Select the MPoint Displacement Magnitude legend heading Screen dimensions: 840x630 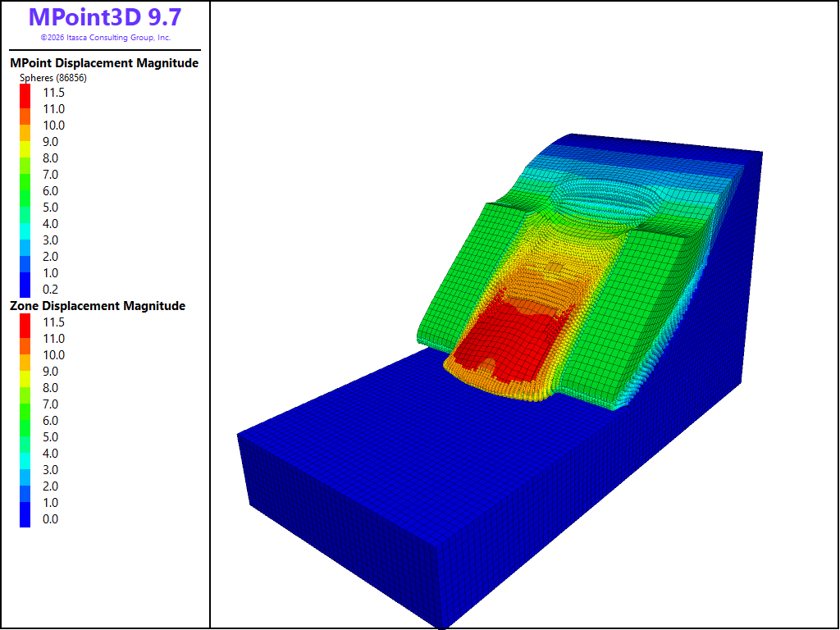point(104,63)
